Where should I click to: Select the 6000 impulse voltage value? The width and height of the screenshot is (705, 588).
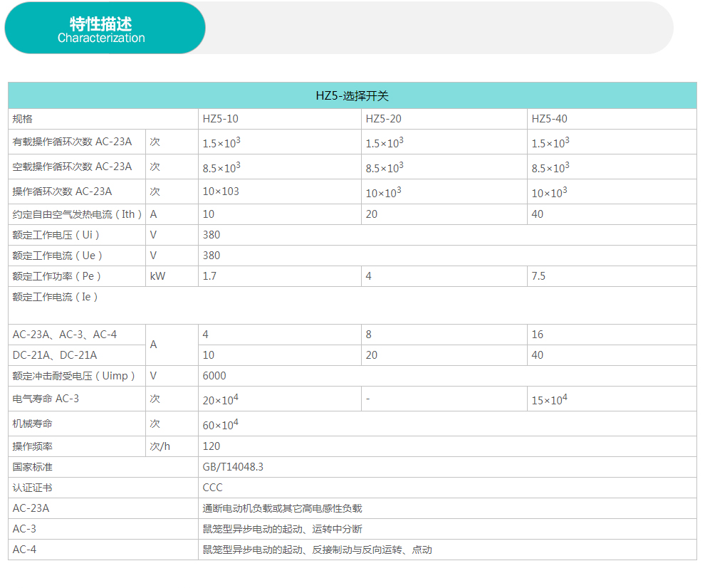214,376
